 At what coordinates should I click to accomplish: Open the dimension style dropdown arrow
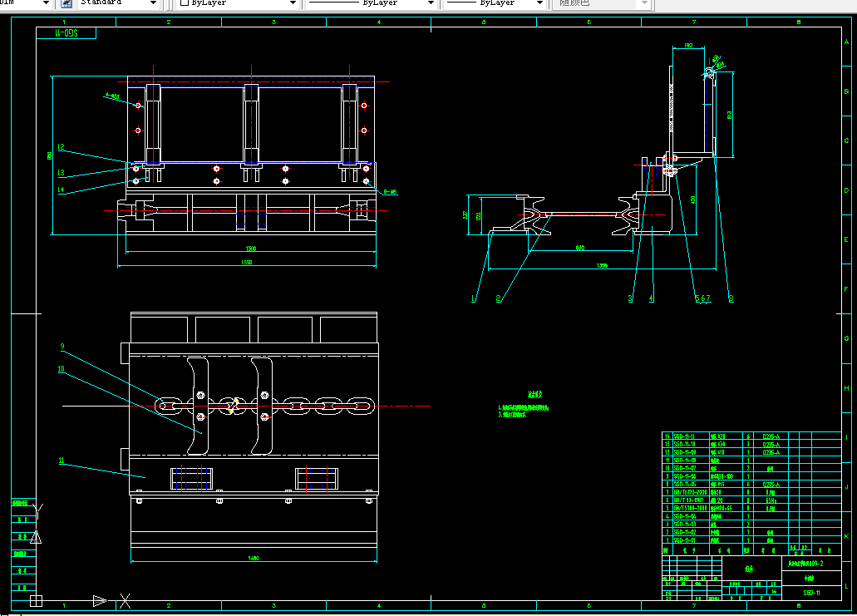(x=46, y=3)
